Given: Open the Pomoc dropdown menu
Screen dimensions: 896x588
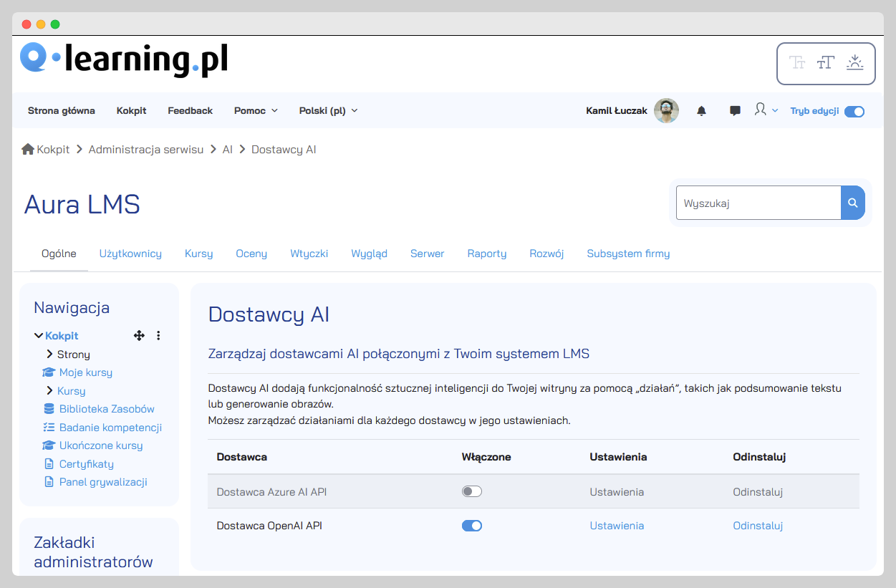Looking at the screenshot, I should (255, 110).
